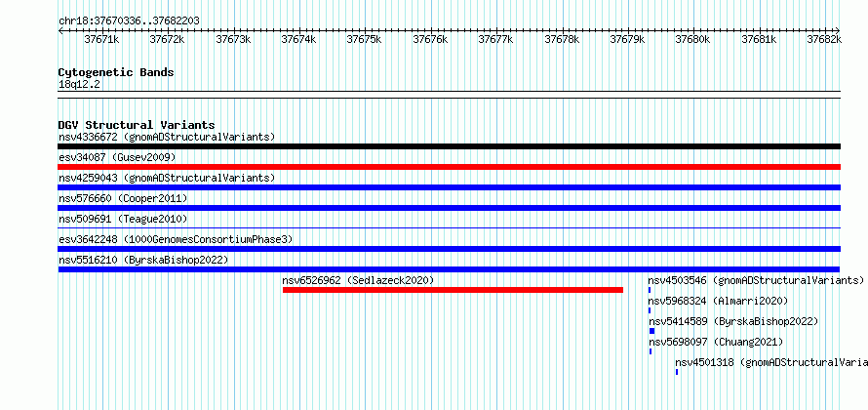Open nsv6526962 (Sedlazeck2020) label
Screen dimensions: 868x410
coord(358,280)
